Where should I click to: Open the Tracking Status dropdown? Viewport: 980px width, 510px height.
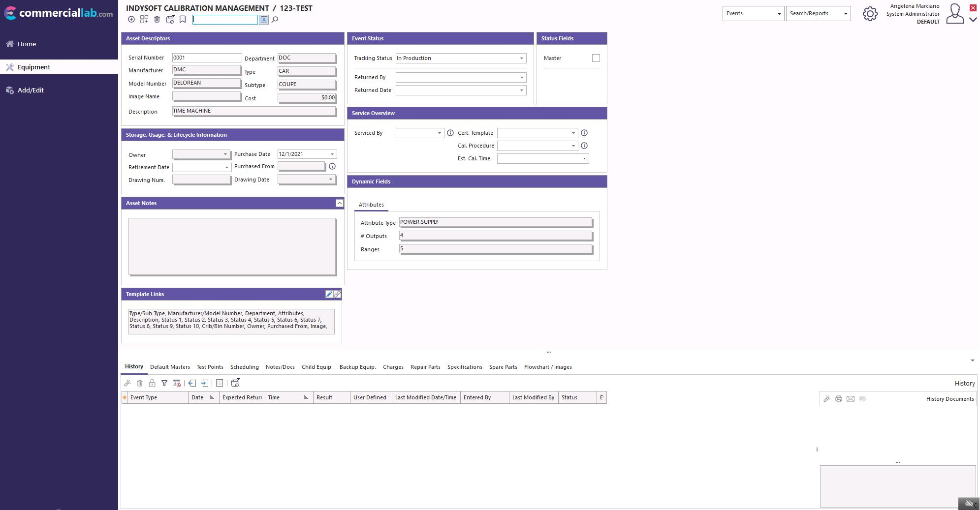coord(522,58)
